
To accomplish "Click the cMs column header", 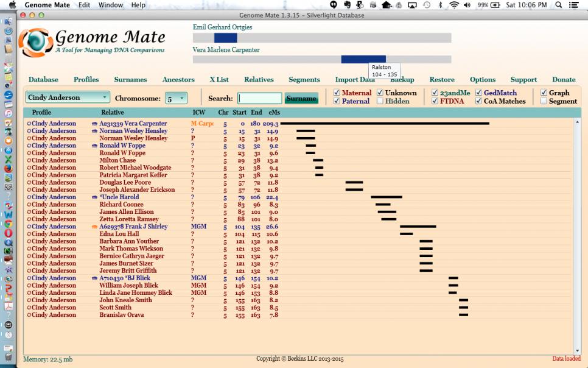I will [274, 112].
